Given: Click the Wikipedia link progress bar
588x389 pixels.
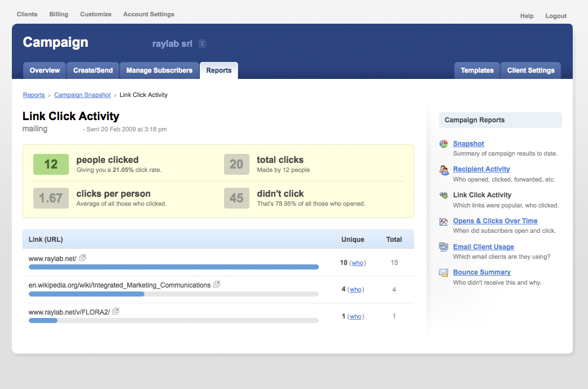Looking at the screenshot, I should 173,294.
